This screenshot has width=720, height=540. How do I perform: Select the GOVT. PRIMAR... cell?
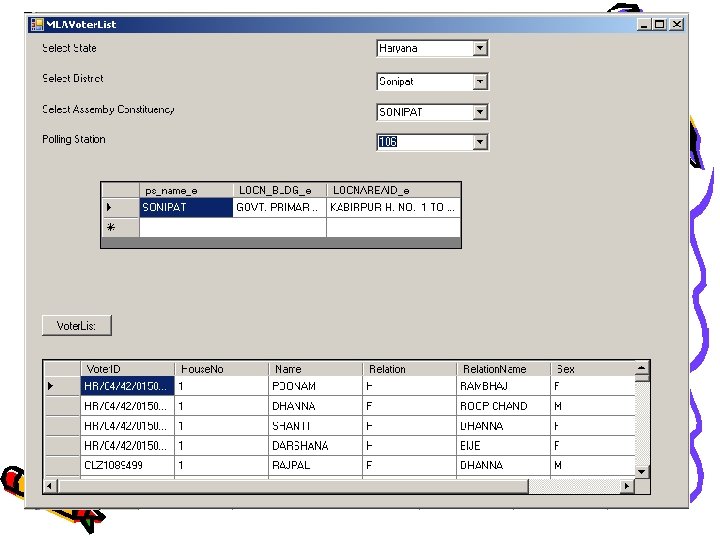[x=280, y=207]
